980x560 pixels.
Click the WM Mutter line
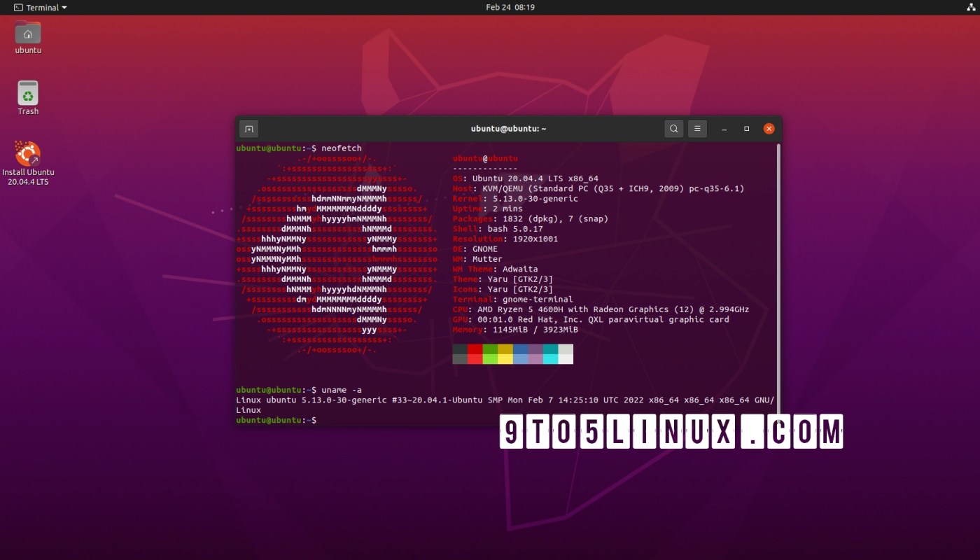pos(477,259)
